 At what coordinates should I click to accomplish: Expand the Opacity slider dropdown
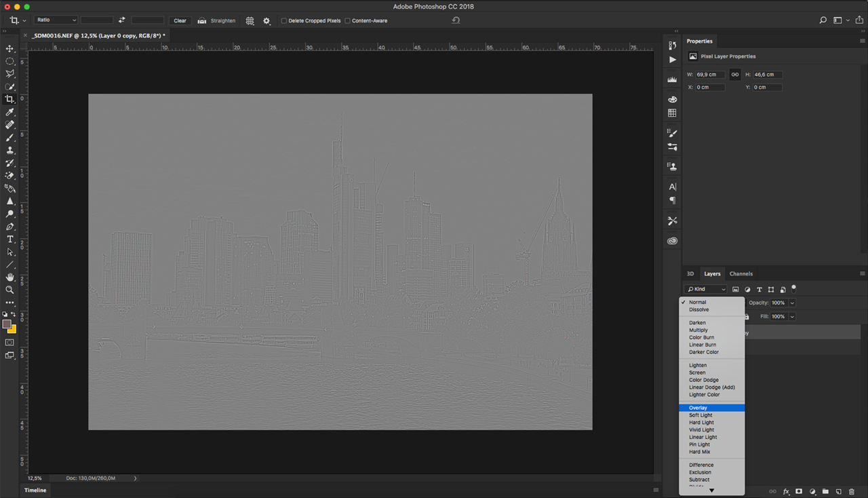(x=792, y=303)
